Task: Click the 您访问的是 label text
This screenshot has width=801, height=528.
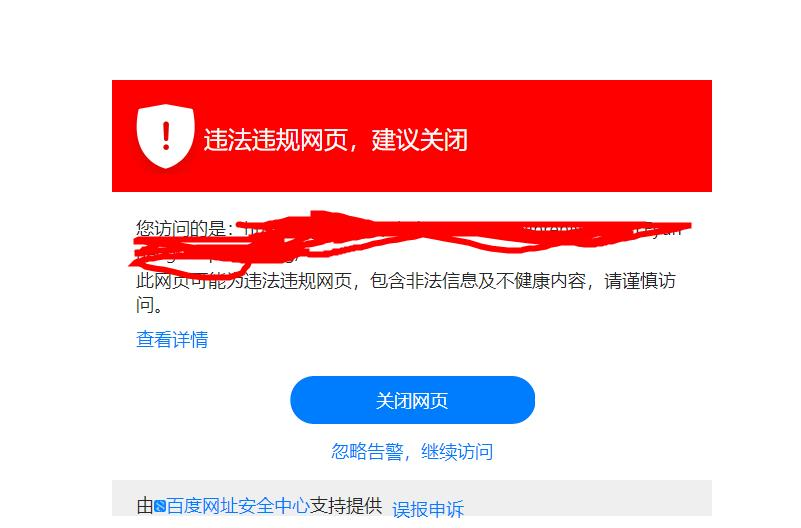Action: point(184,228)
